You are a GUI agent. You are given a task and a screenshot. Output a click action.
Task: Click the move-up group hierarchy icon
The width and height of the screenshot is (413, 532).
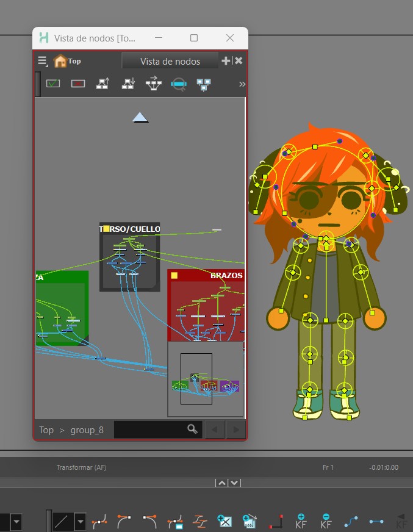tap(103, 84)
